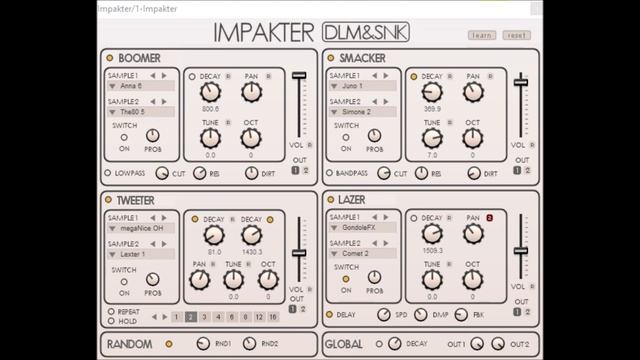Click Smacker PAN knob
Screen dimensions: 640x360
[x=473, y=92]
